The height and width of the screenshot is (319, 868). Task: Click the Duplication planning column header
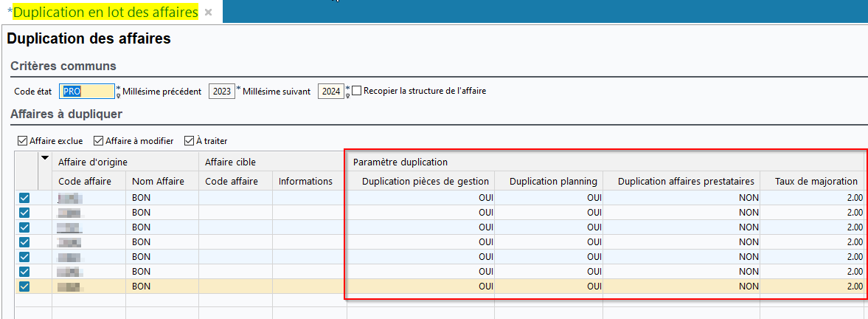549,181
